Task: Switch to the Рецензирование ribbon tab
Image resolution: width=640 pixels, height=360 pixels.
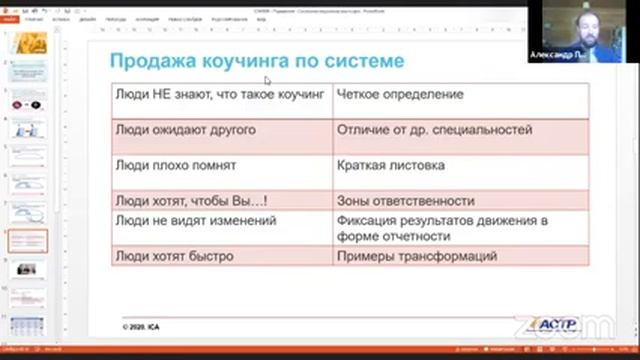Action: tap(229, 19)
